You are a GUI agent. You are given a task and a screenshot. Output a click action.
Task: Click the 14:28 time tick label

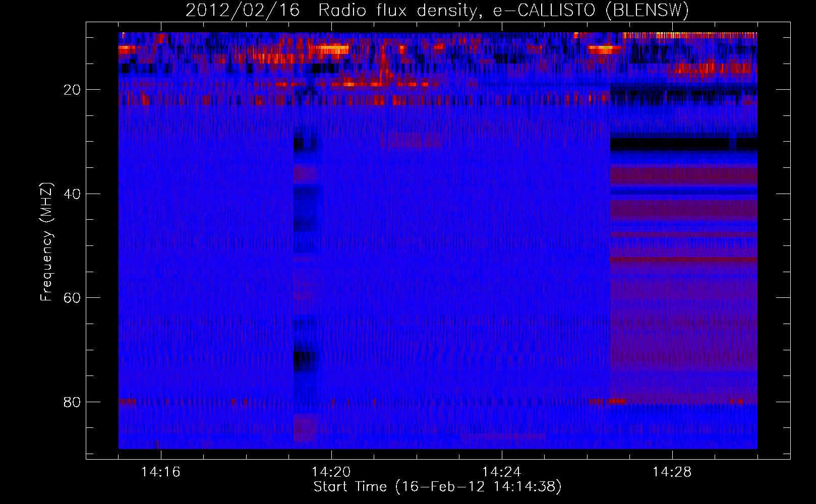pyautogui.click(x=672, y=472)
